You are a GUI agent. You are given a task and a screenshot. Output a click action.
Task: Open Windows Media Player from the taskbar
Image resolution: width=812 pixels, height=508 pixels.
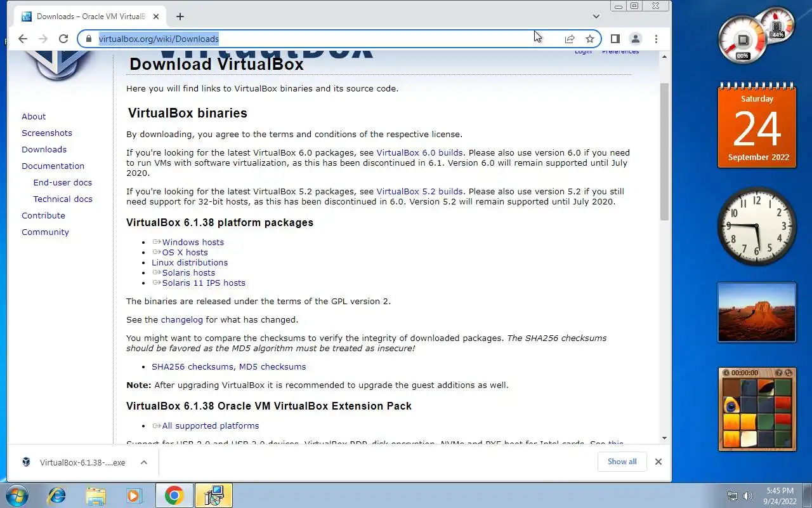pos(134,495)
